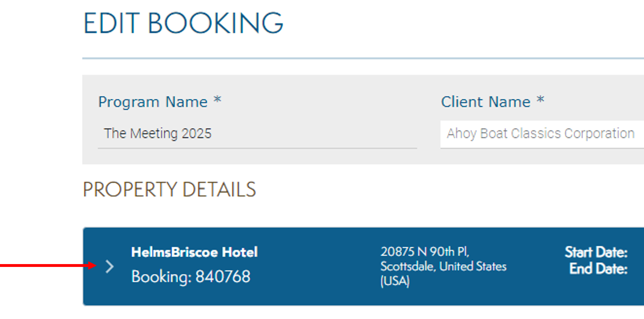Click the asterisk beside Program Name
This screenshot has width=644, height=319.
pos(217,100)
